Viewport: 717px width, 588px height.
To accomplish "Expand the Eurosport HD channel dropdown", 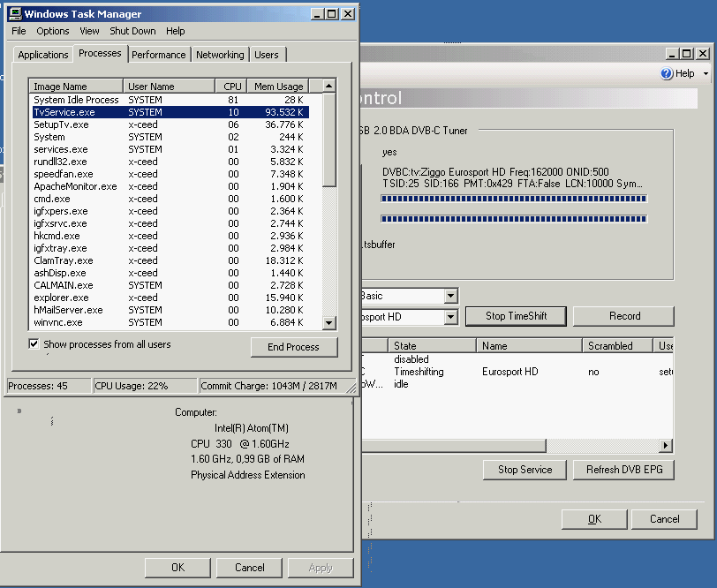I will tap(450, 316).
